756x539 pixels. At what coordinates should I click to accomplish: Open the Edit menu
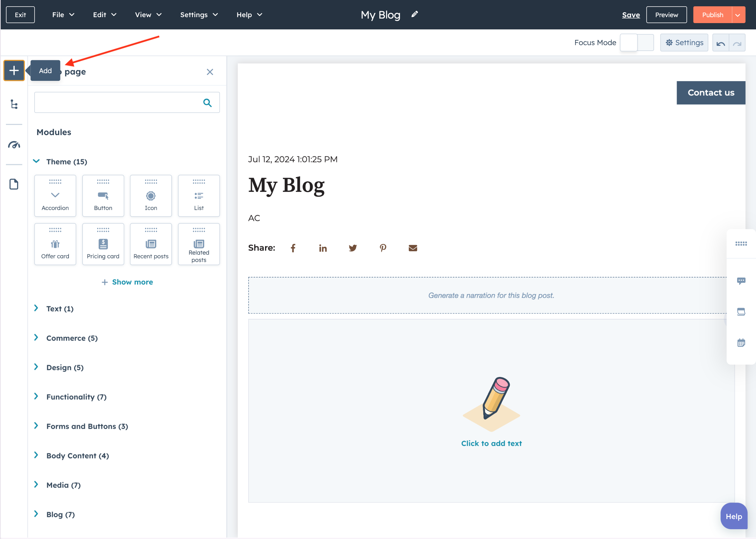click(x=105, y=15)
